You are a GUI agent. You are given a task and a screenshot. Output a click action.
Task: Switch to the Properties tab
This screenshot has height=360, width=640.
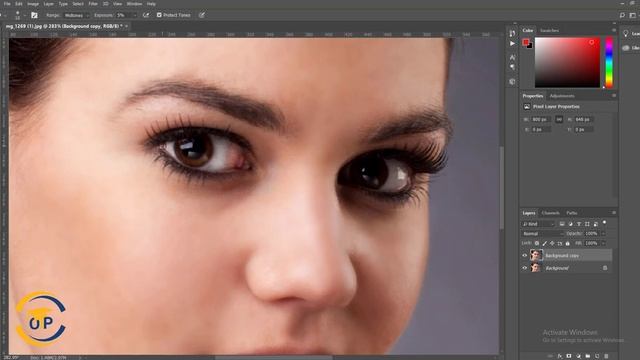pos(533,96)
